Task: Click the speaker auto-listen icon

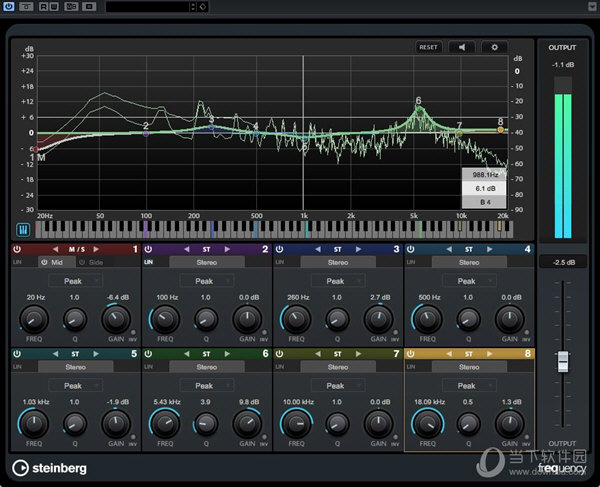Action: pyautogui.click(x=462, y=47)
